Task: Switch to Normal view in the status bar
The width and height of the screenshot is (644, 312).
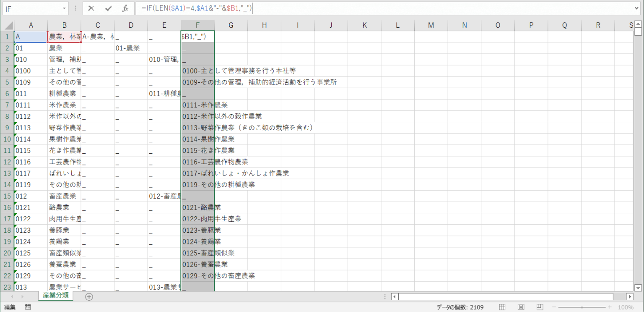Action: click(502, 307)
